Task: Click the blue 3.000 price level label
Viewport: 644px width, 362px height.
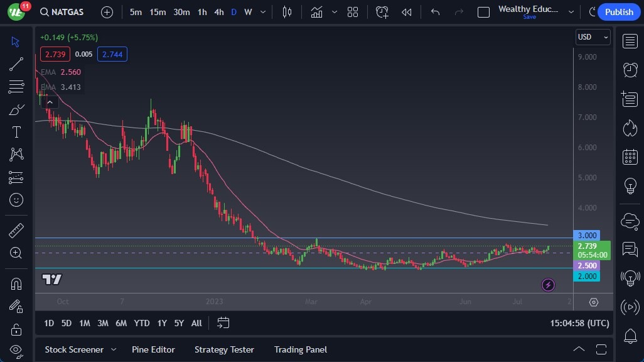Action: click(587, 236)
